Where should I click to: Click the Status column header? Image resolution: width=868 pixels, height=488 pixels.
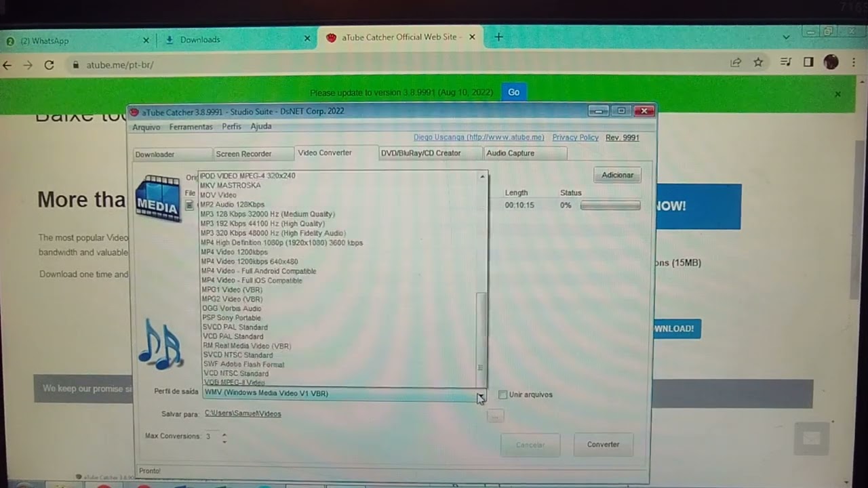[570, 193]
